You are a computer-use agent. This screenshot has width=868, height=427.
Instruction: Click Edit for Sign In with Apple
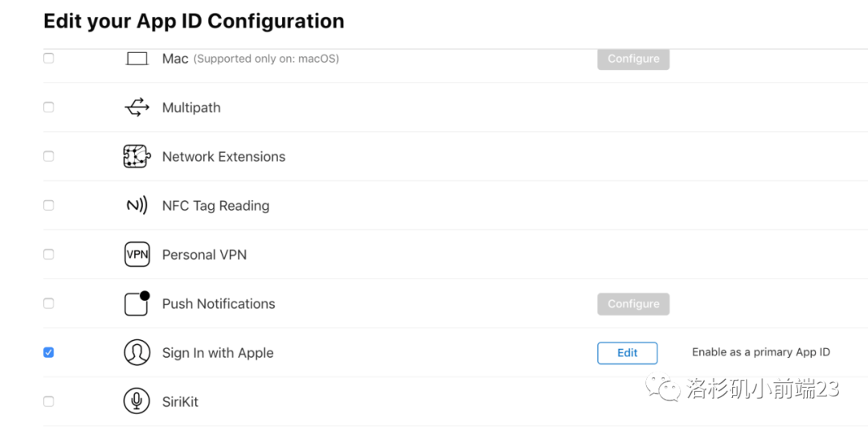(627, 353)
